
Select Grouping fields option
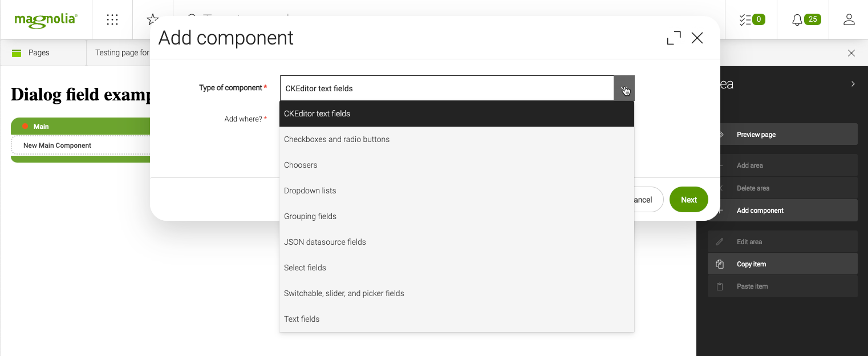tap(457, 216)
